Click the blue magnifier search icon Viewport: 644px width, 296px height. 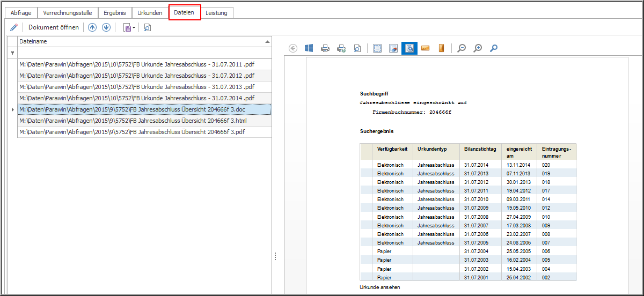[x=494, y=48]
